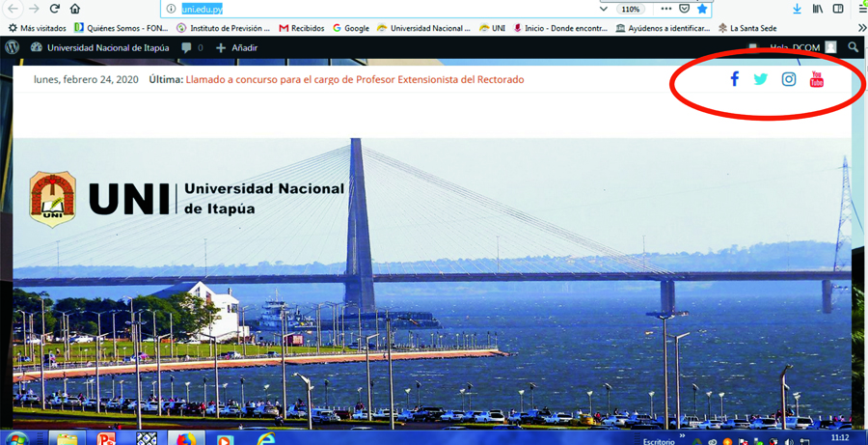Open Internet Explorer from the taskbar
The height and width of the screenshot is (445, 868).
(x=266, y=439)
